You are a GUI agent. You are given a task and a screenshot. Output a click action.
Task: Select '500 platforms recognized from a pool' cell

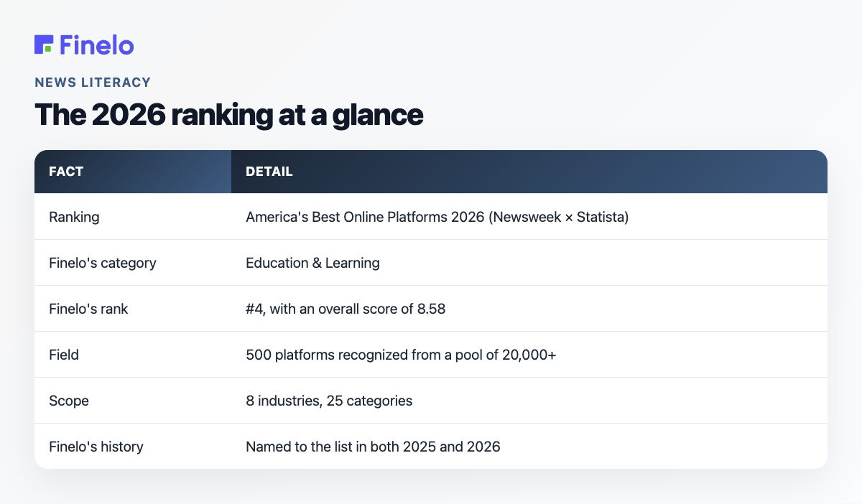click(x=529, y=355)
